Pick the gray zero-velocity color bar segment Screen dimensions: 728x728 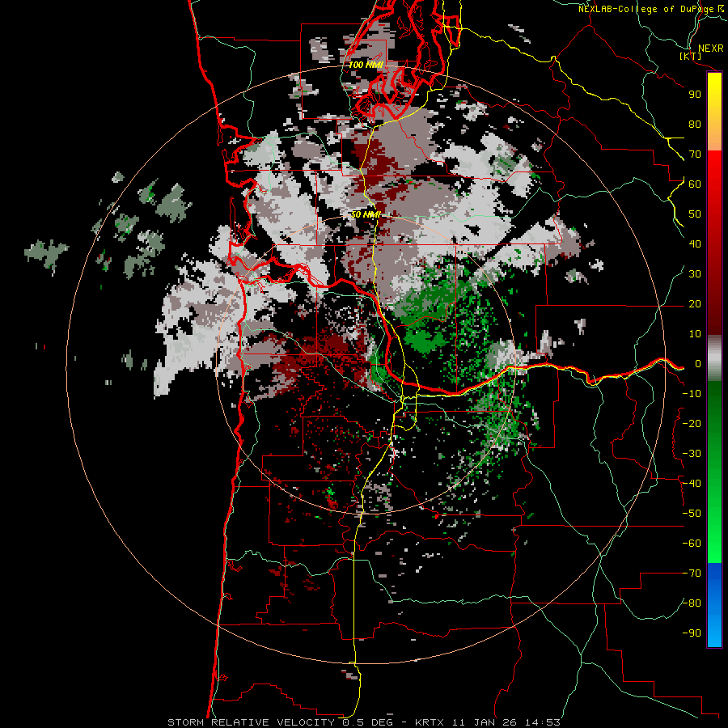[714, 358]
